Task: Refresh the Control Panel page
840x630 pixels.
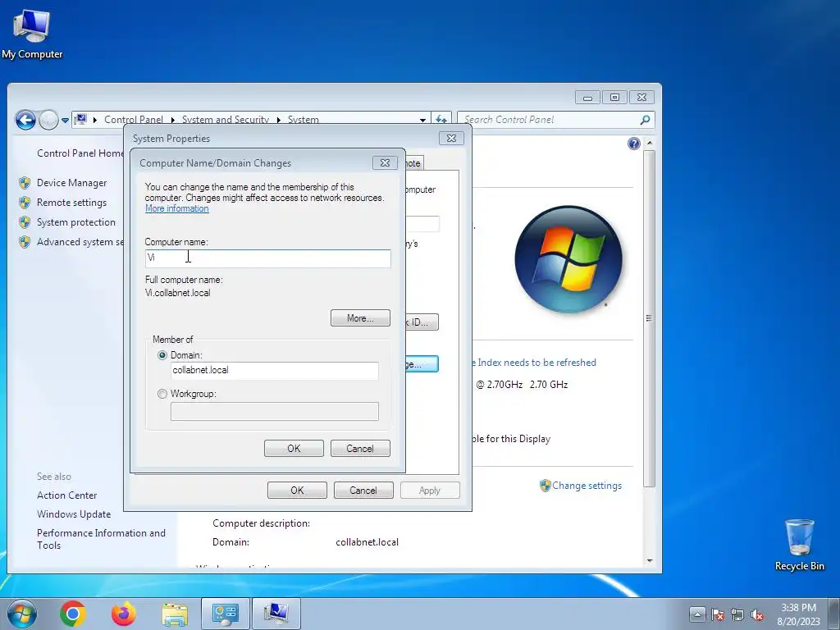Action: 441,120
